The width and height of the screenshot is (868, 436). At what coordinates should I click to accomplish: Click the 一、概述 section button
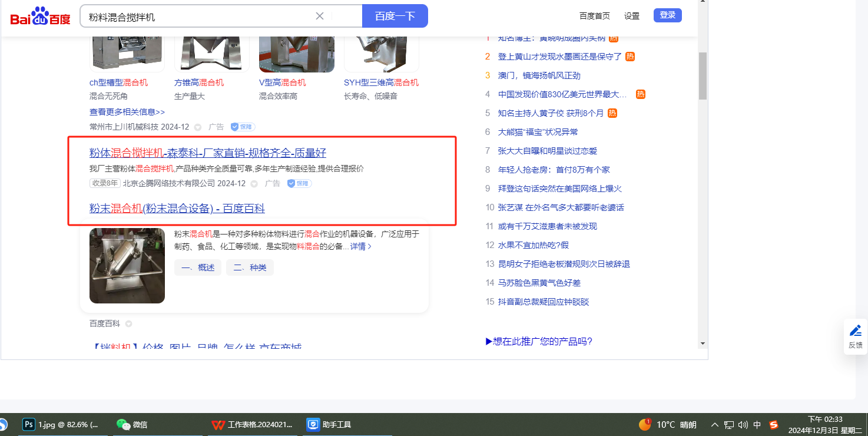click(198, 267)
